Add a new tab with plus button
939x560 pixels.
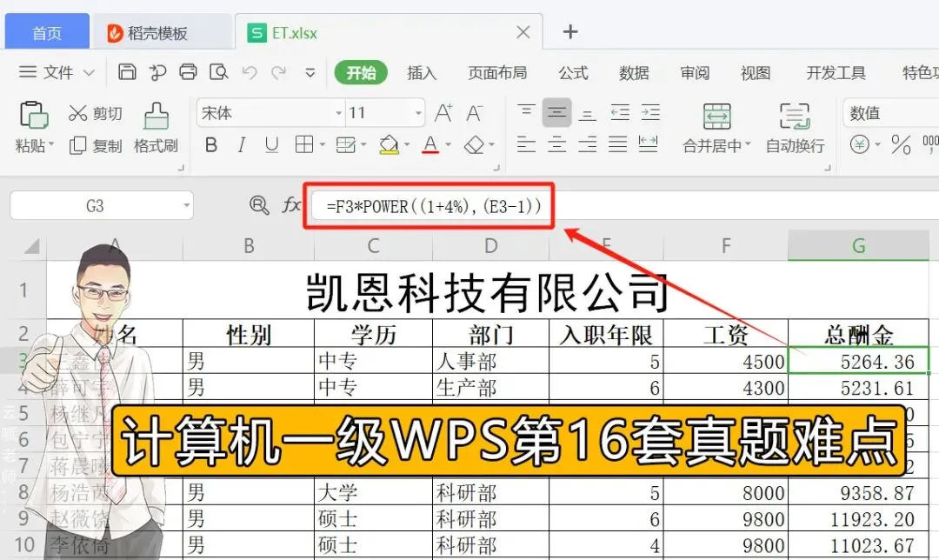(570, 32)
